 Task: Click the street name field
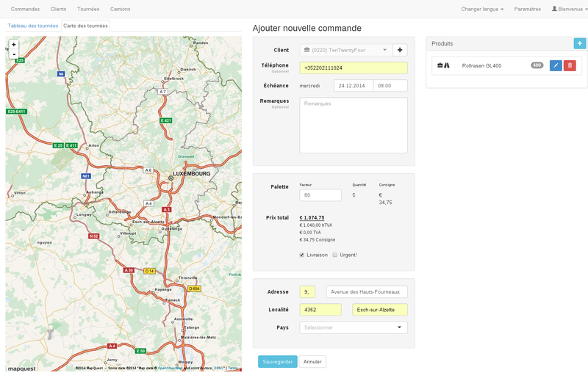[x=367, y=292]
